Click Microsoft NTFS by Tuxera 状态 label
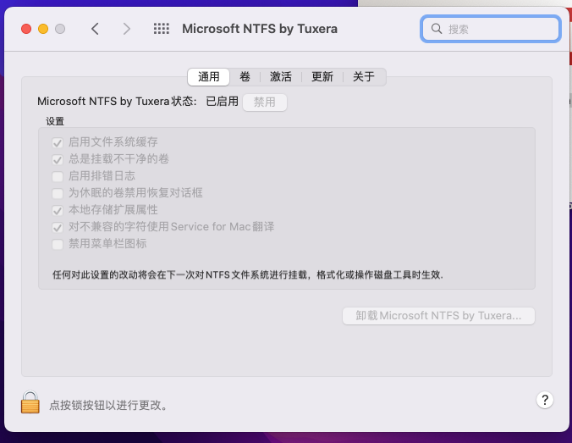Image resolution: width=572 pixels, height=443 pixels. pyautogui.click(x=117, y=101)
